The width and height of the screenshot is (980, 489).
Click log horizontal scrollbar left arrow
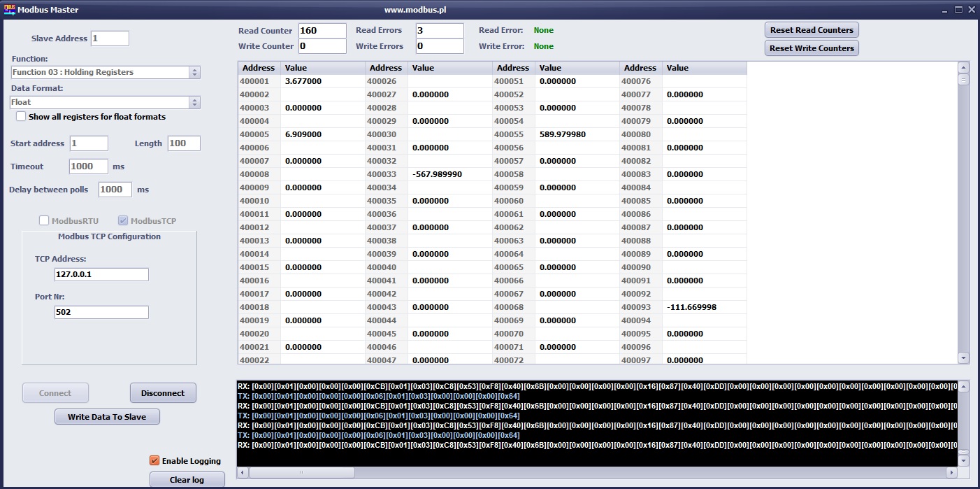click(243, 472)
